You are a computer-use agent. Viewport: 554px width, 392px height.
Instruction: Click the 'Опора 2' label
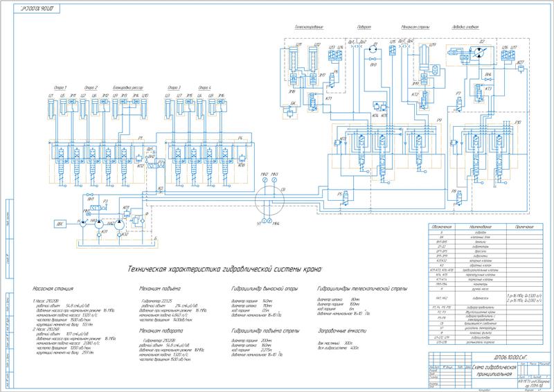[x=91, y=88]
